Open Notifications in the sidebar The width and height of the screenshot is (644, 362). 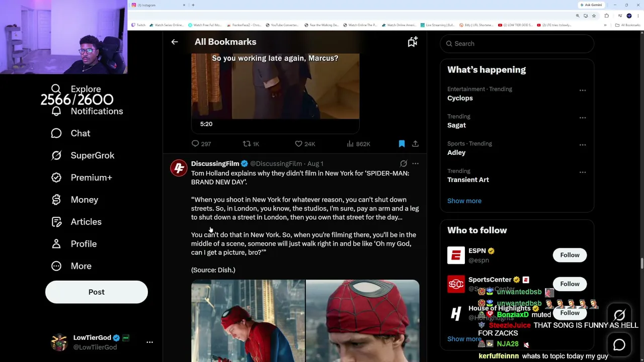[87, 111]
